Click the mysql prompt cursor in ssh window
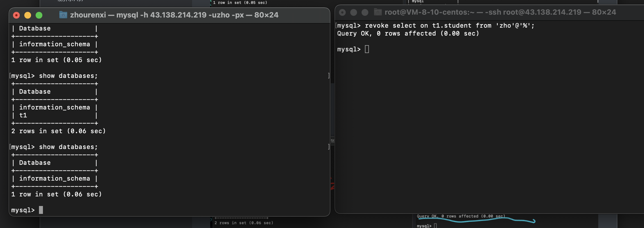The image size is (644, 228). pos(367,49)
